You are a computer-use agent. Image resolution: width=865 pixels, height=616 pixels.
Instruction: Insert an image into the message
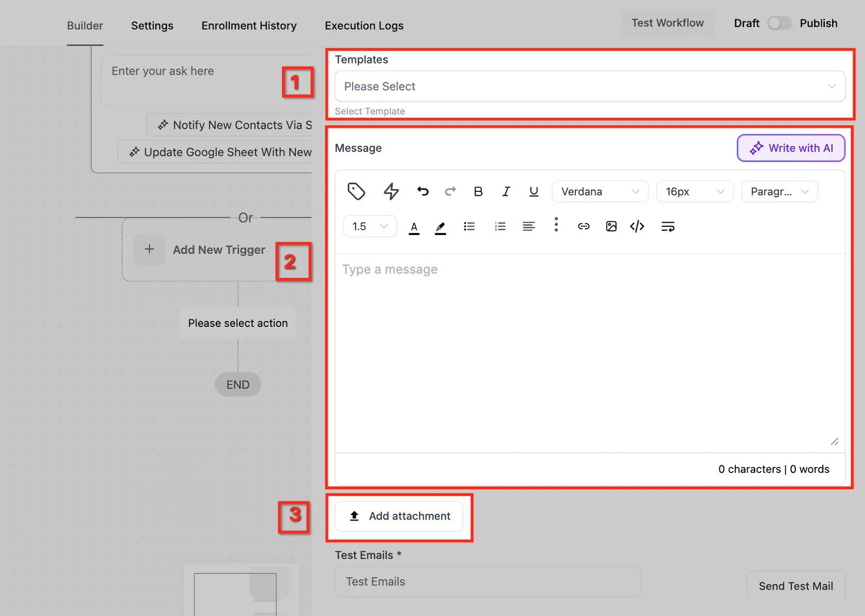click(x=611, y=226)
